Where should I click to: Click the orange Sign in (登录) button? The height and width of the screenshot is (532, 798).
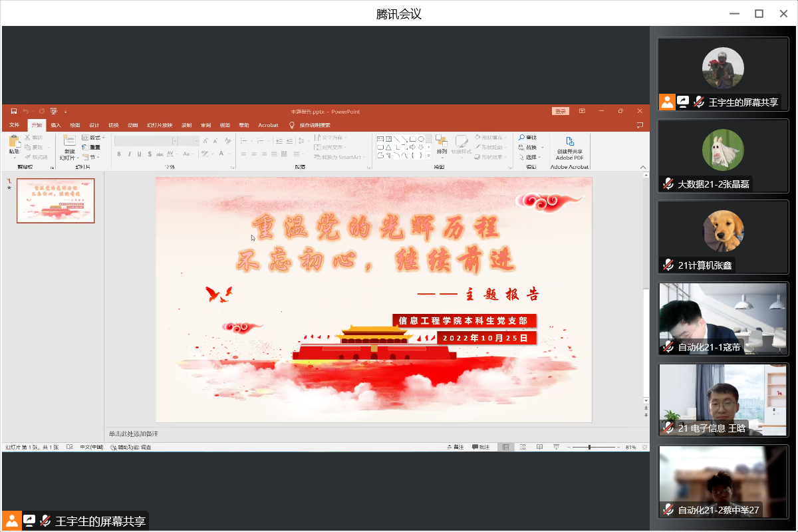point(561,111)
